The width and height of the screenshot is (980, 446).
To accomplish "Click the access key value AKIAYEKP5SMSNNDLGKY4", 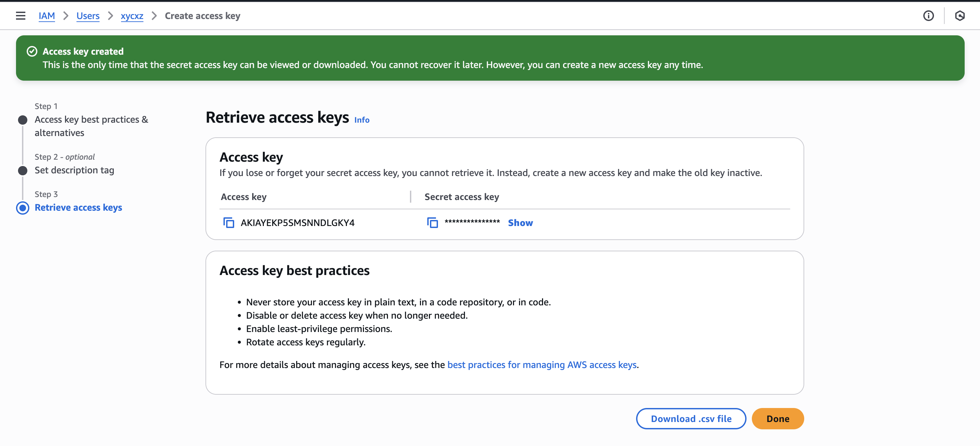I will (x=298, y=223).
